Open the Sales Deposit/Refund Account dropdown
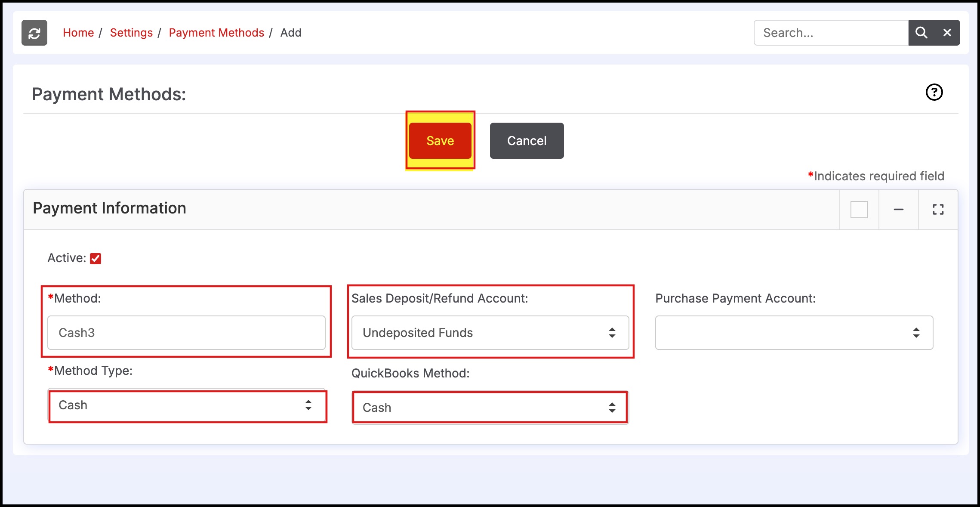 point(490,333)
